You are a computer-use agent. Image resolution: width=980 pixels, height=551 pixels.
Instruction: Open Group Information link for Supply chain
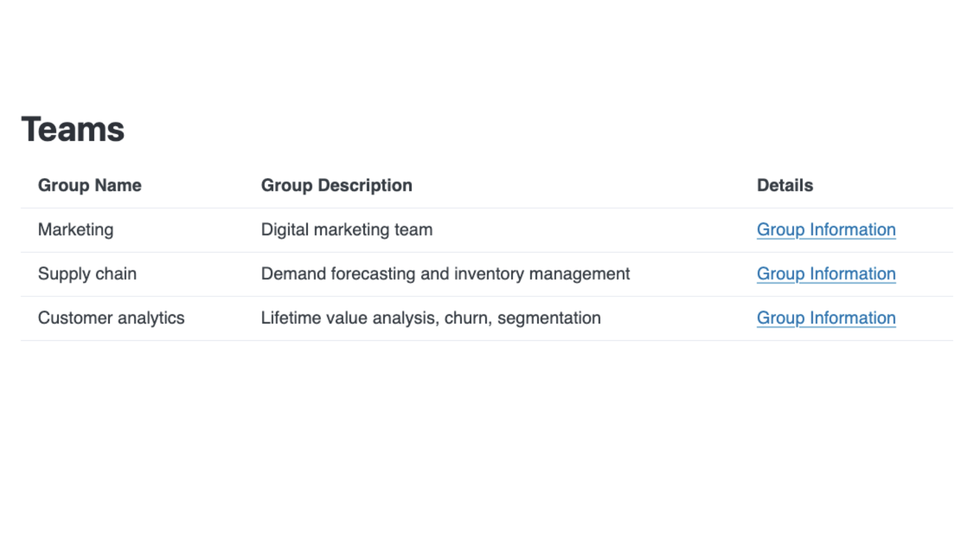826,274
